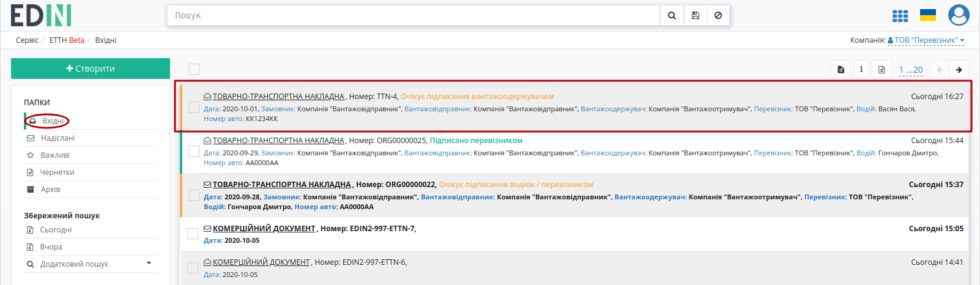Image resolution: width=980 pixels, height=285 pixels.
Task: Check the box for document TTN-4
Action: 194,107
